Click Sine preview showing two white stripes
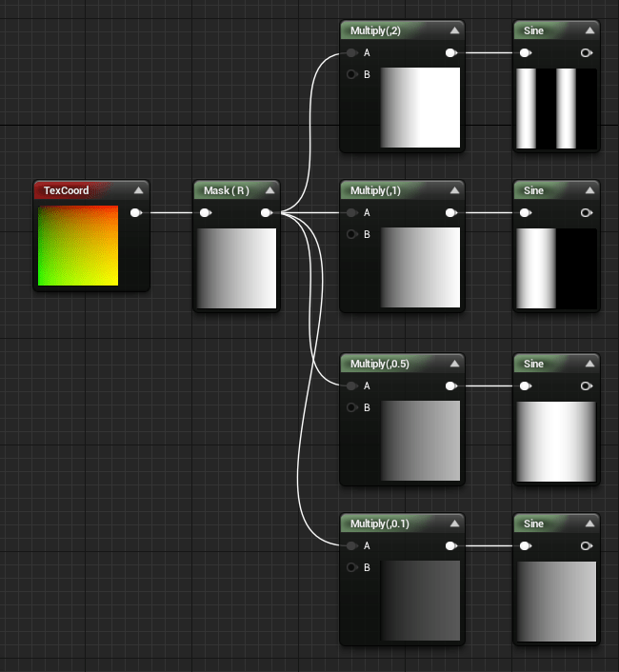The width and height of the screenshot is (619, 672). [556, 109]
